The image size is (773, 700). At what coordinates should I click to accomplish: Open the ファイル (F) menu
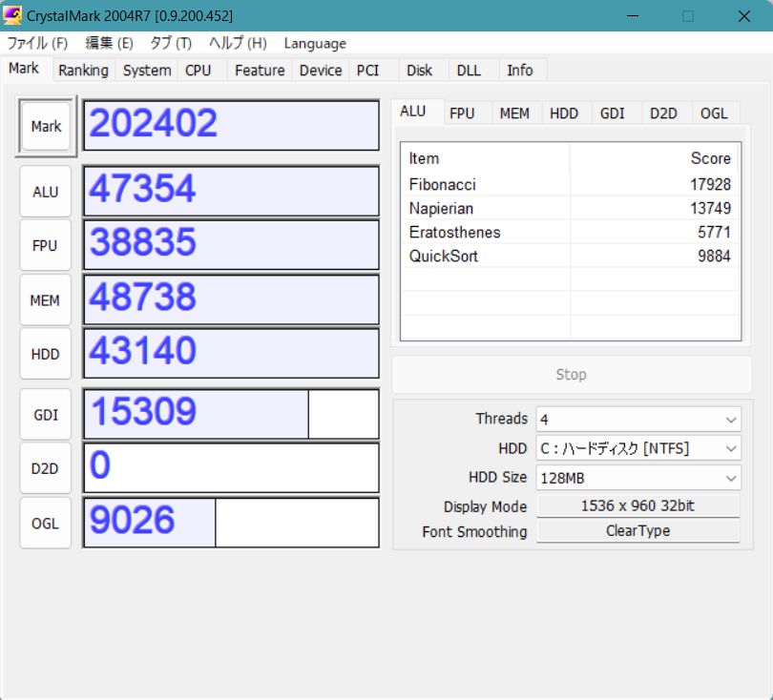click(37, 43)
